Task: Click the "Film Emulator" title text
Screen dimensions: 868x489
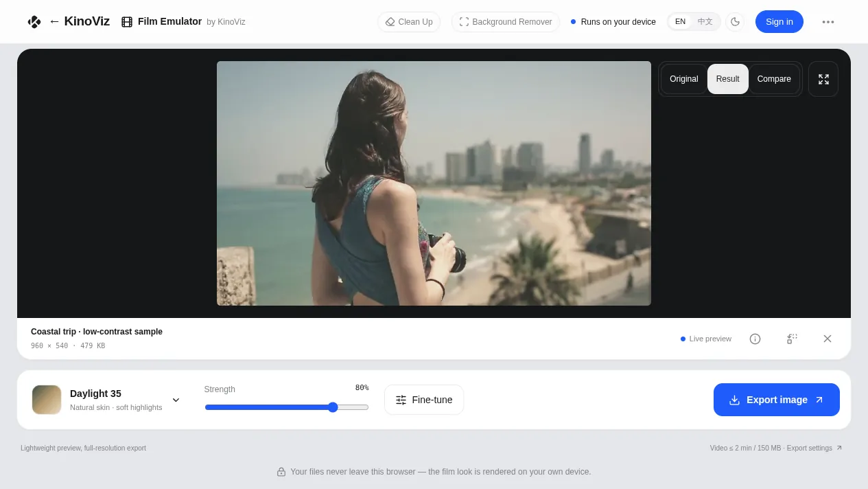Action: click(169, 21)
